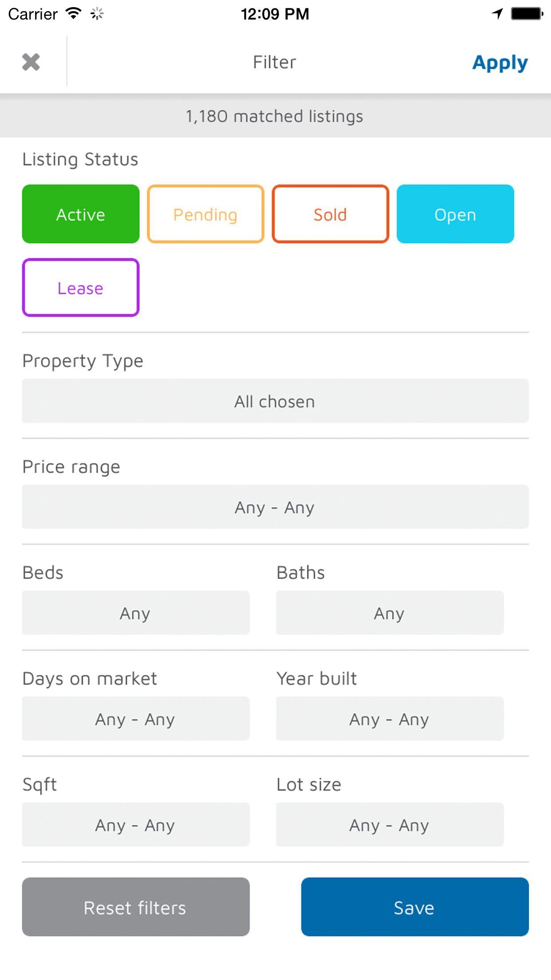This screenshot has width=551, height=980.
Task: Tap the Wi-Fi icon in status bar
Action: [73, 14]
